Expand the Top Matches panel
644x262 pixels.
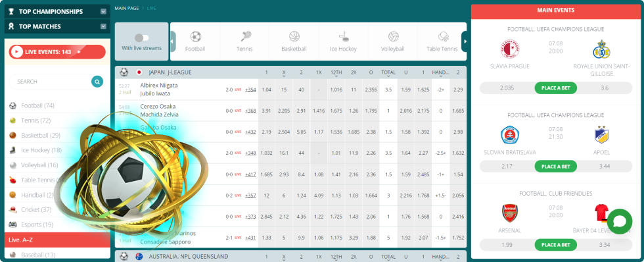[104, 27]
